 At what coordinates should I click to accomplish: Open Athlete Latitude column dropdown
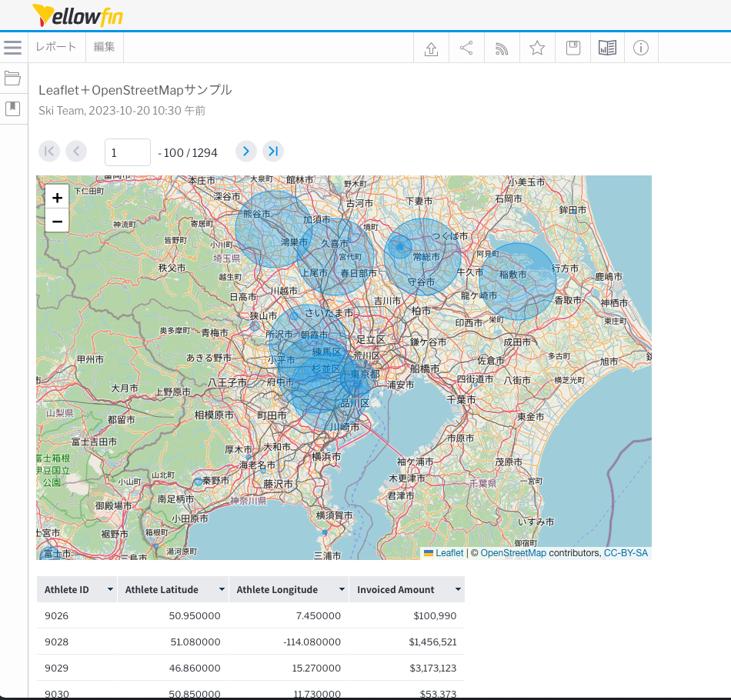(222, 589)
